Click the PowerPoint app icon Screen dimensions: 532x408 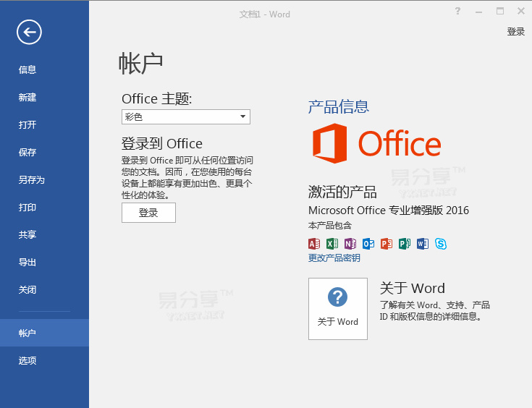pyautogui.click(x=387, y=244)
